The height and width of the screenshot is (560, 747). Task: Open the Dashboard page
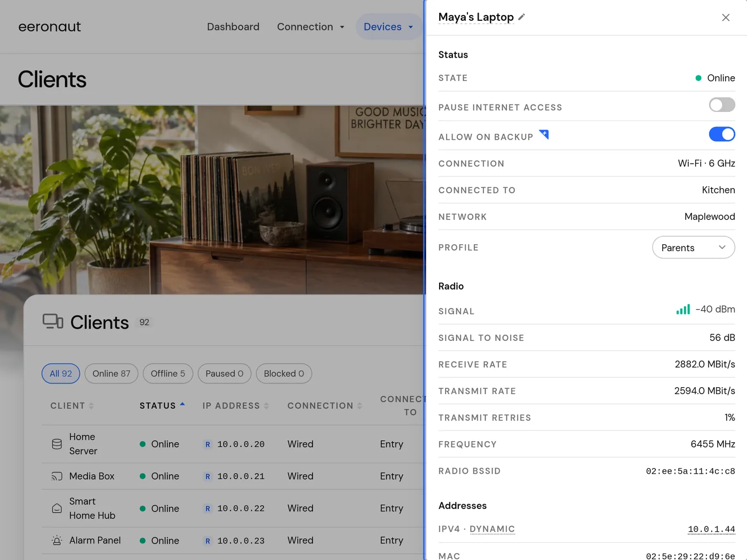coord(233,27)
